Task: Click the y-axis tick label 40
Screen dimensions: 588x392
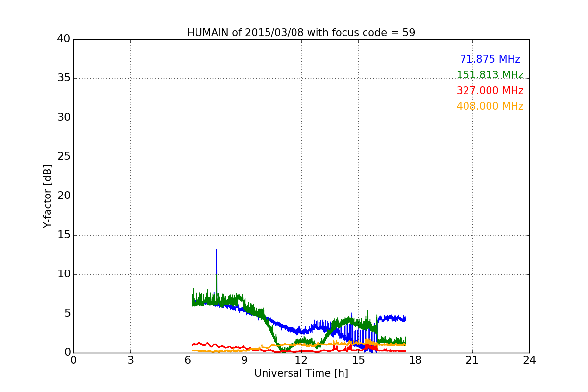Action: [x=64, y=39]
